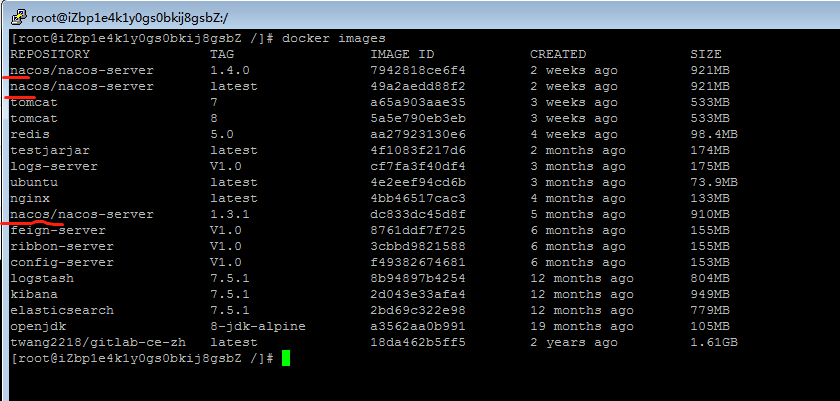
Task: Click tomcat repository with tag 7
Action: (x=34, y=102)
